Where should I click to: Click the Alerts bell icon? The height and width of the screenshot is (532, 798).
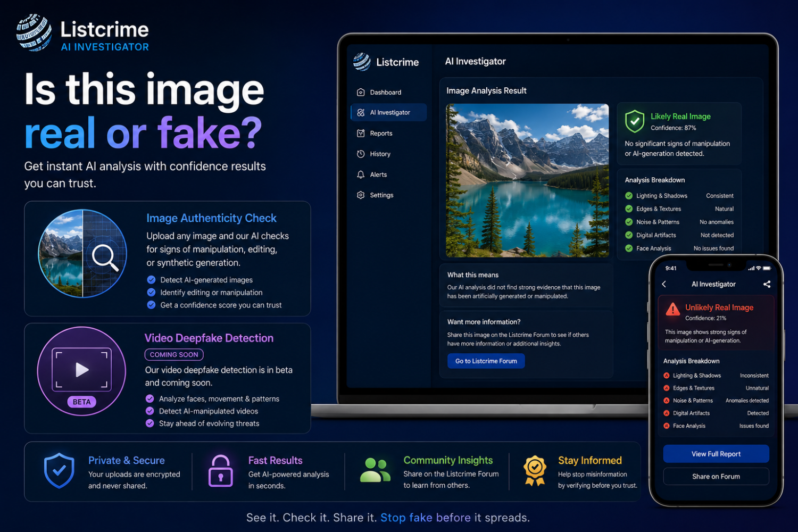point(361,174)
